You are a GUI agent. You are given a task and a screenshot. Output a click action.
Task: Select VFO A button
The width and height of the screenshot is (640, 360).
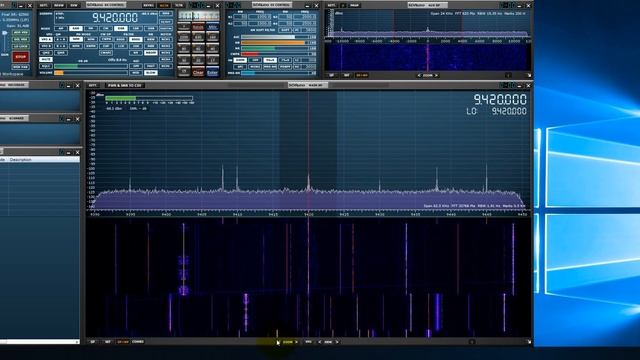46,40
